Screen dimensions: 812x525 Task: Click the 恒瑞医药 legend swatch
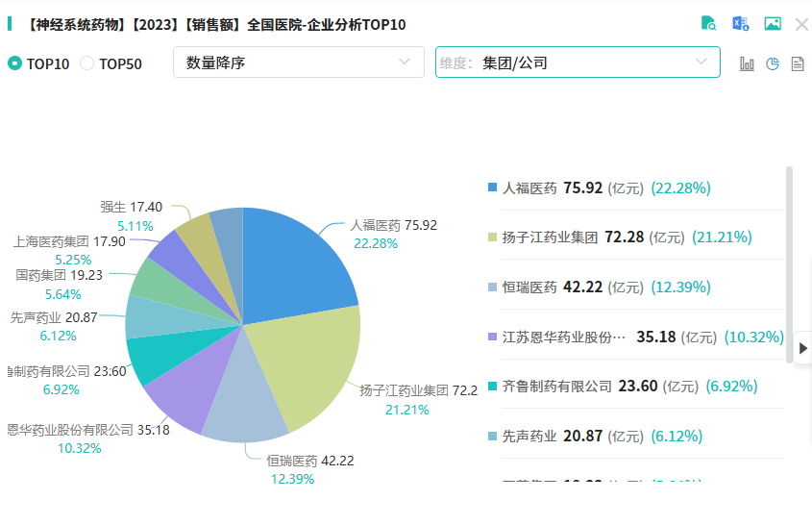click(492, 287)
